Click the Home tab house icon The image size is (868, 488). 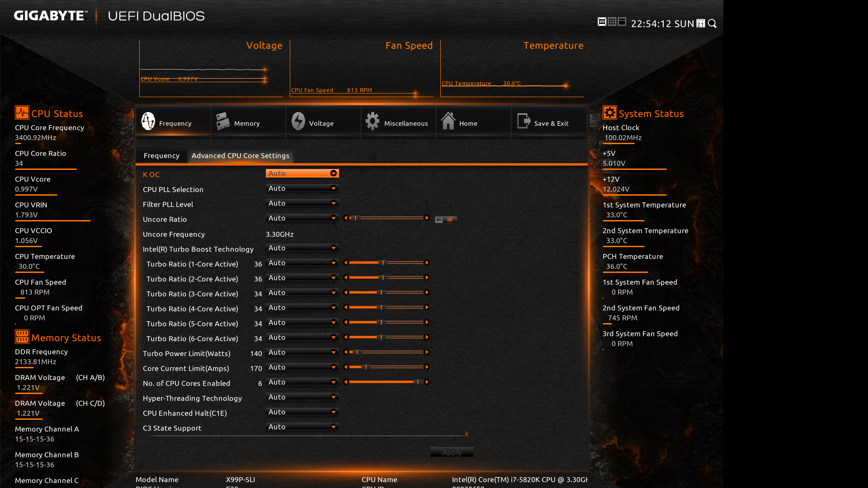(x=448, y=121)
